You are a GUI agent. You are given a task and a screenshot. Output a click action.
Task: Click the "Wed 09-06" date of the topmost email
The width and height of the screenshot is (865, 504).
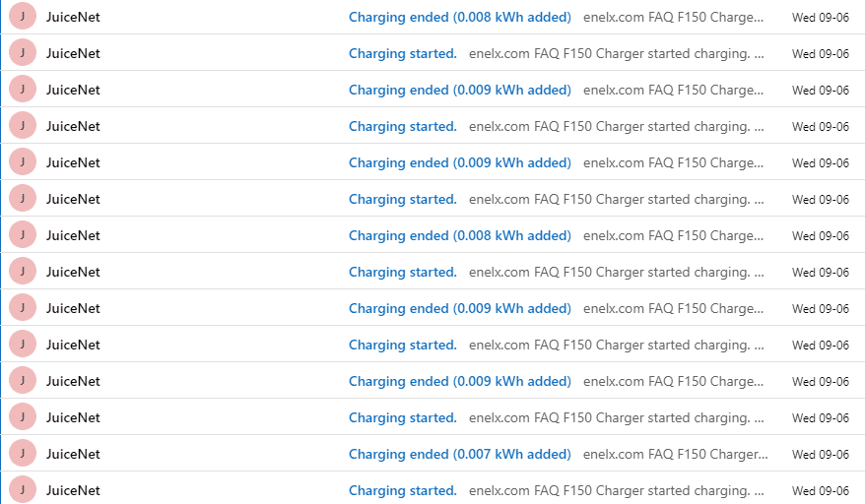(820, 17)
